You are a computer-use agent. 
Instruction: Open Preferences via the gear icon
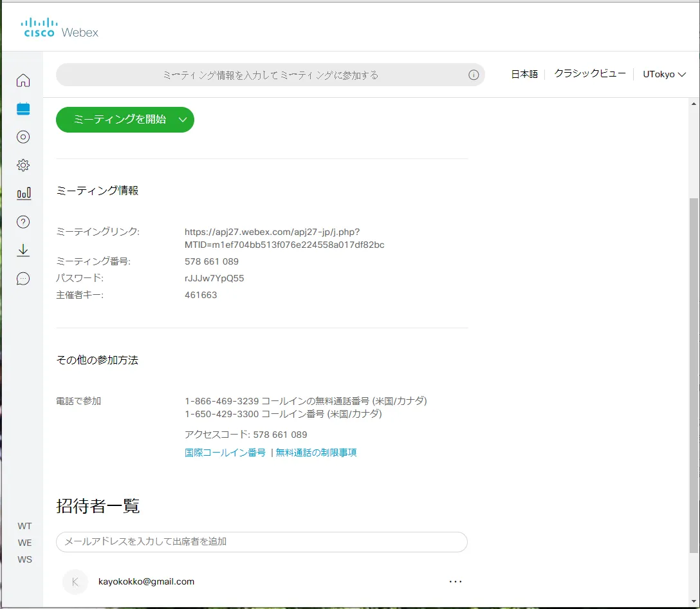(x=23, y=165)
